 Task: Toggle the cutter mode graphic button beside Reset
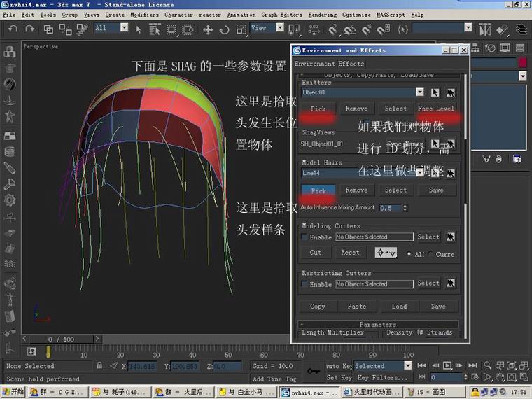(x=386, y=253)
